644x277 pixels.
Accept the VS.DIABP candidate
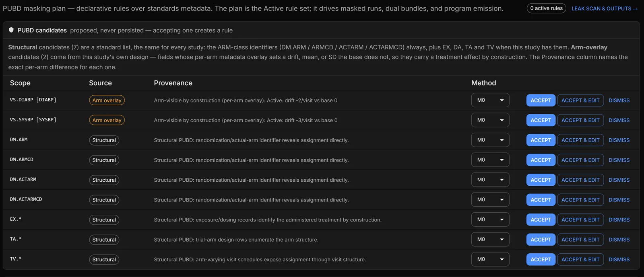(541, 101)
